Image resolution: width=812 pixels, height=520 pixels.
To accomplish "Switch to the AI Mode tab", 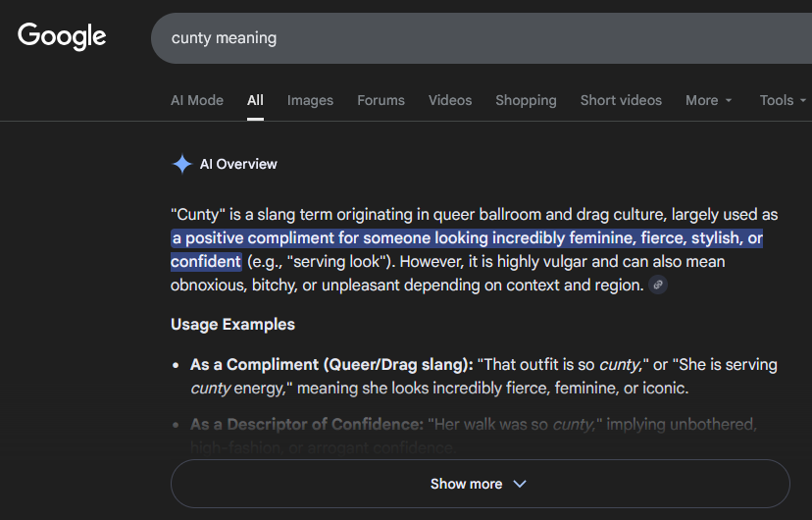I will 197,100.
